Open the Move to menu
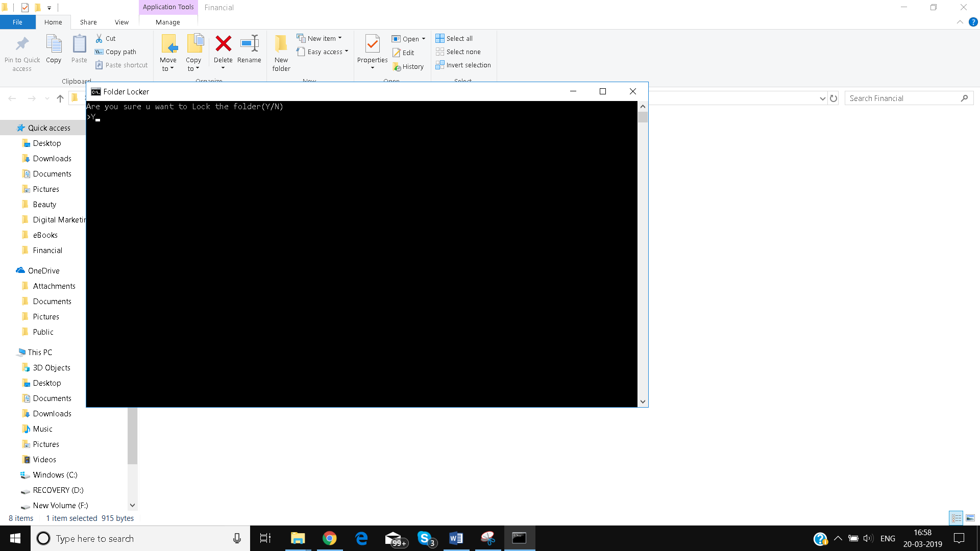Image resolution: width=980 pixels, height=551 pixels. click(168, 53)
